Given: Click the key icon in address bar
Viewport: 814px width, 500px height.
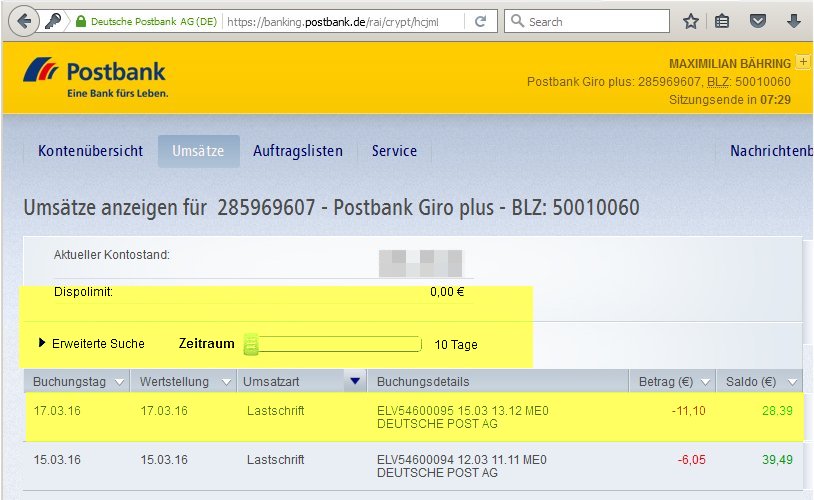Looking at the screenshot, I should click(52, 21).
